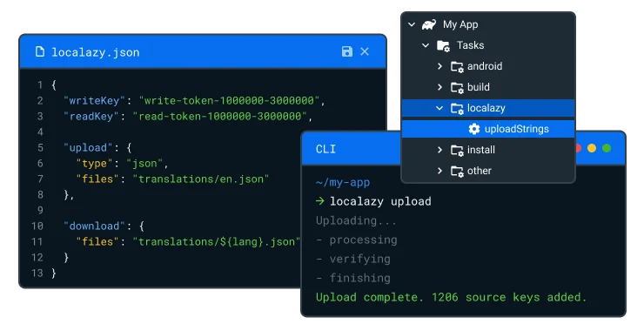644x331 pixels.
Task: Select the localazy tree item label
Action: tap(486, 108)
